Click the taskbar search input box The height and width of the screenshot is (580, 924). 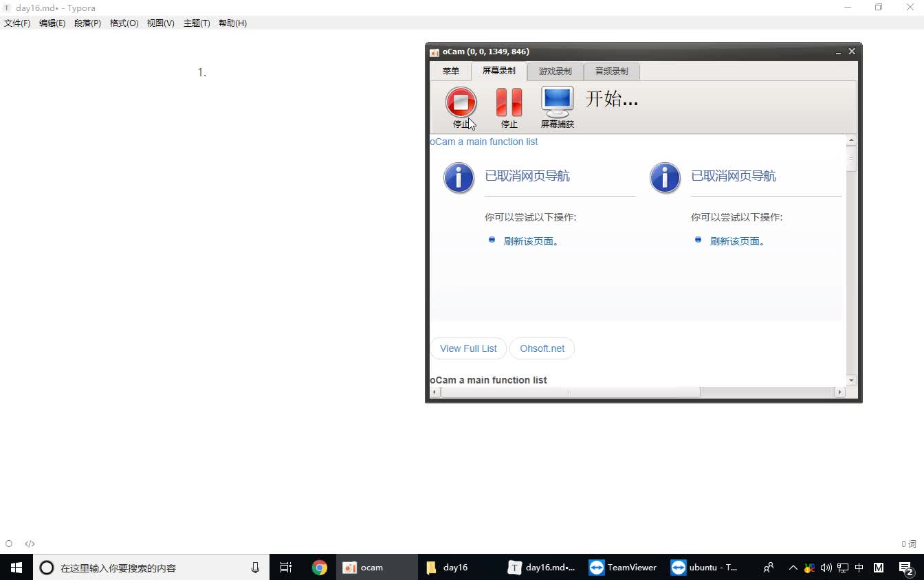[x=151, y=568]
